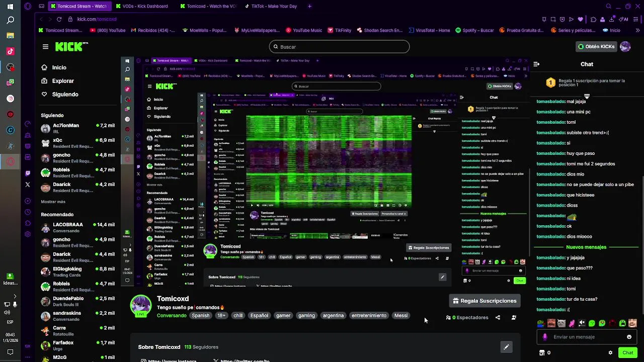
Task: Open the emoji picker in chat input
Action: pos(629,337)
